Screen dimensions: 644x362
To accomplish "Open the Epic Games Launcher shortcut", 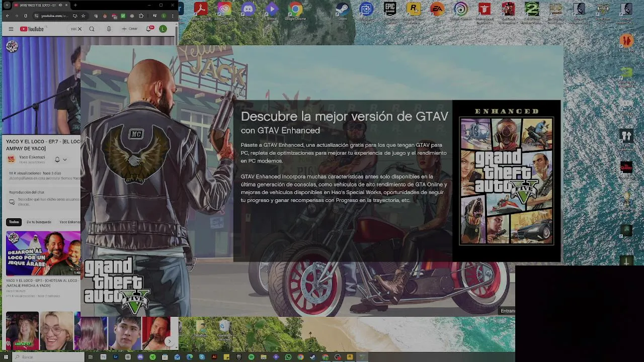I will click(x=390, y=12).
